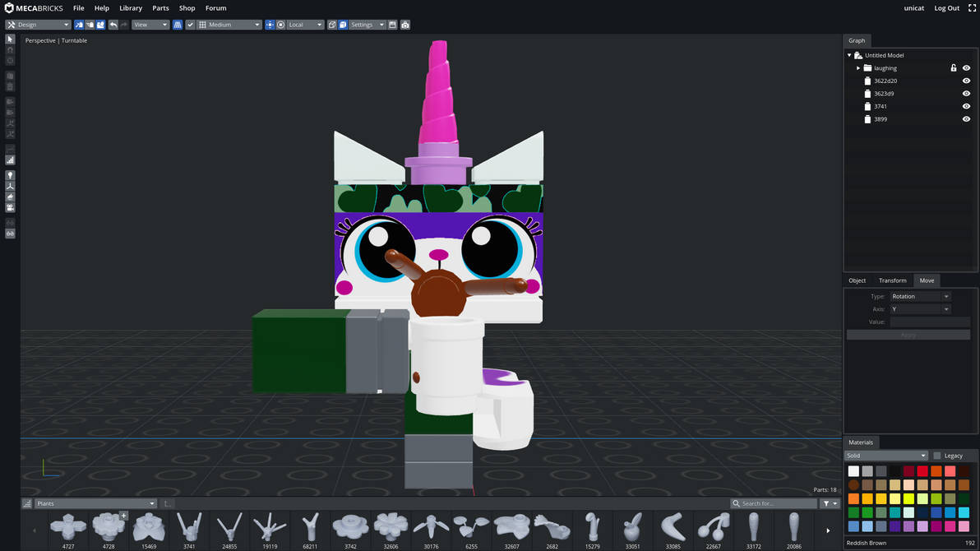This screenshot has height=551, width=980.
Task: Toggle visibility of the laughing group
Action: [x=966, y=68]
